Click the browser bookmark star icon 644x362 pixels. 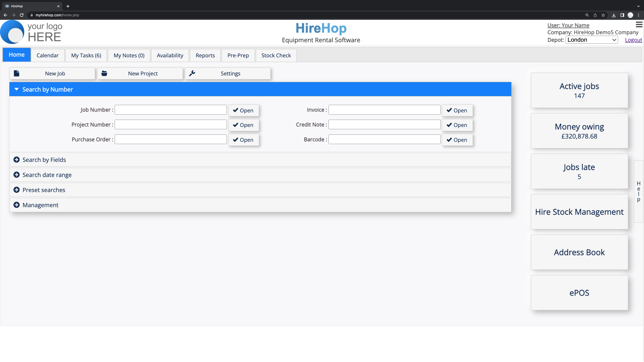point(603,15)
